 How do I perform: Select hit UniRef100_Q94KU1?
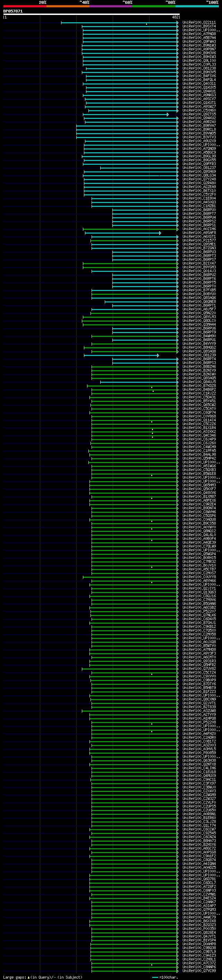(x=199, y=91)
